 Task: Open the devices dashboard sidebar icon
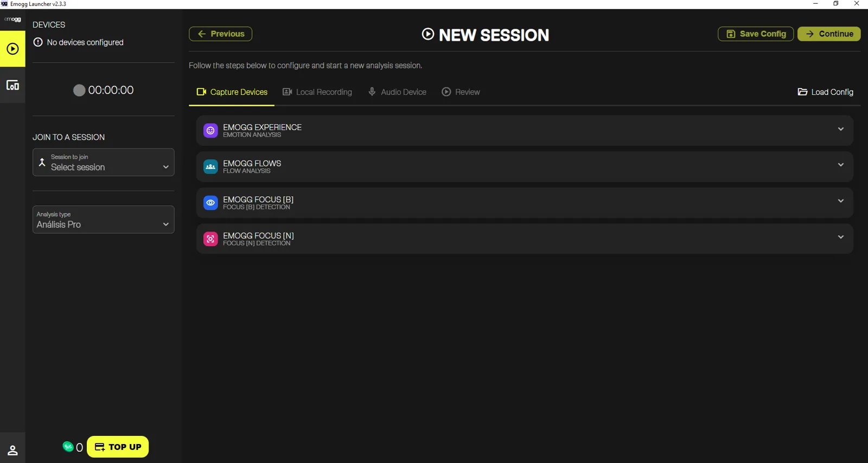pos(12,85)
